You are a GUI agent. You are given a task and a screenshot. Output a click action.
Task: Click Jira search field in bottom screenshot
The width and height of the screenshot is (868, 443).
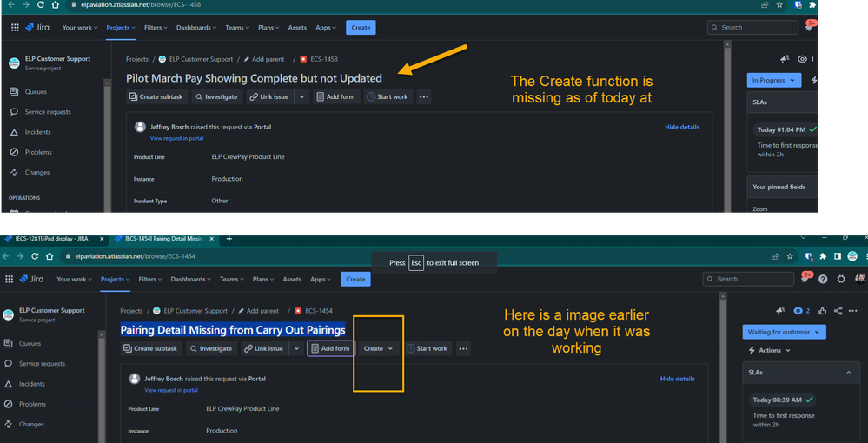point(748,279)
